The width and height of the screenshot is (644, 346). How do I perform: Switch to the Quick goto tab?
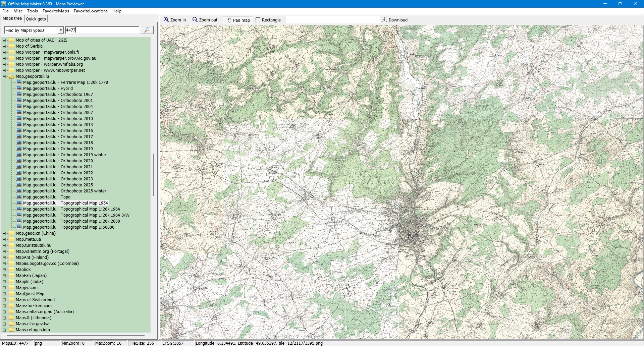36,19
